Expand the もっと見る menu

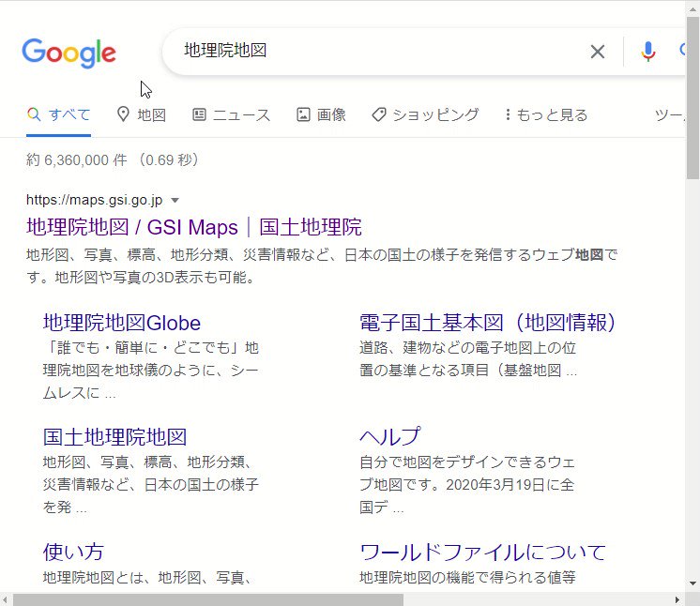pos(545,115)
